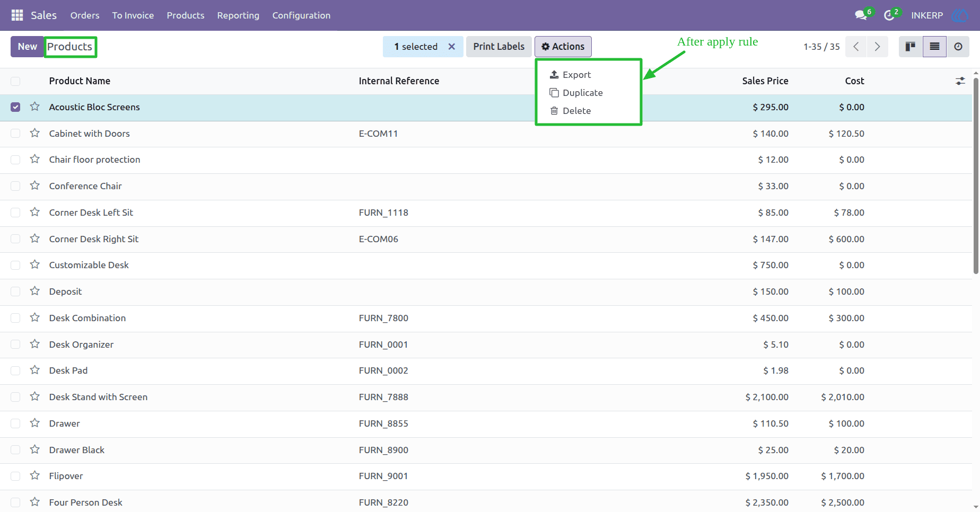This screenshot has width=980, height=512.
Task: Favorite the Cabinet with Doors star
Action: point(35,133)
